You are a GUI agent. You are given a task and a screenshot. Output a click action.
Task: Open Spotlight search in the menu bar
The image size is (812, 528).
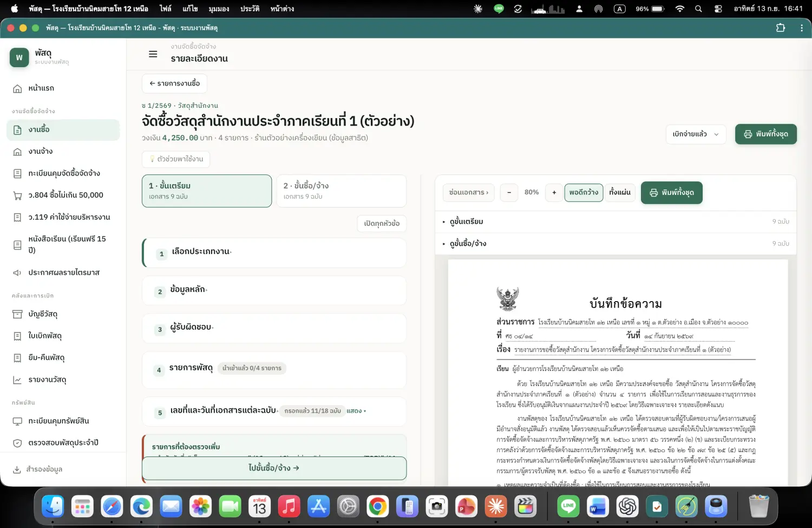[698, 9]
